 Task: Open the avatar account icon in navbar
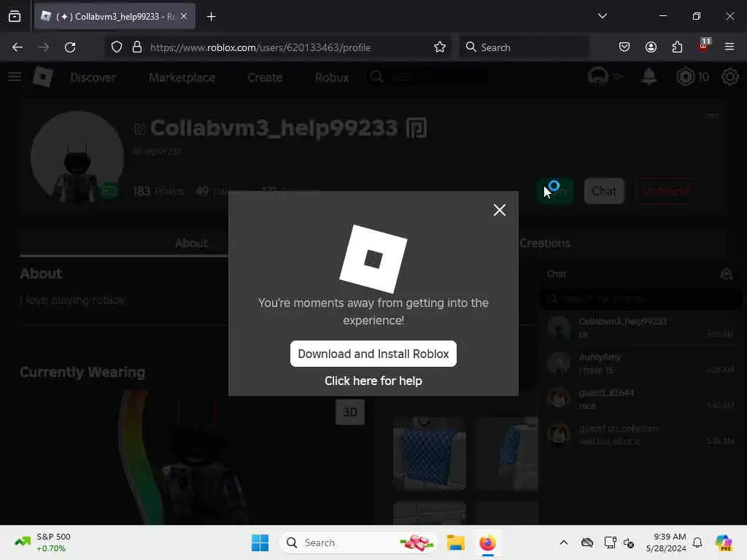click(598, 77)
